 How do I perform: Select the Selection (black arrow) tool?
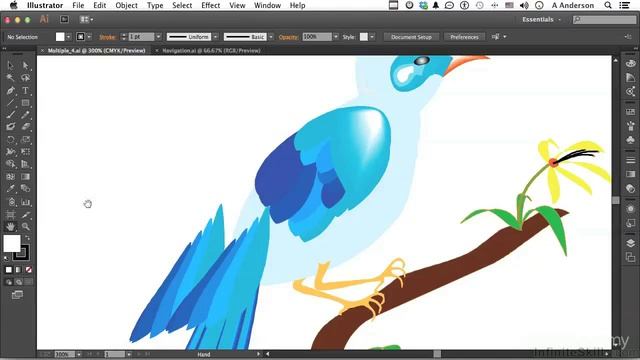(x=11, y=65)
